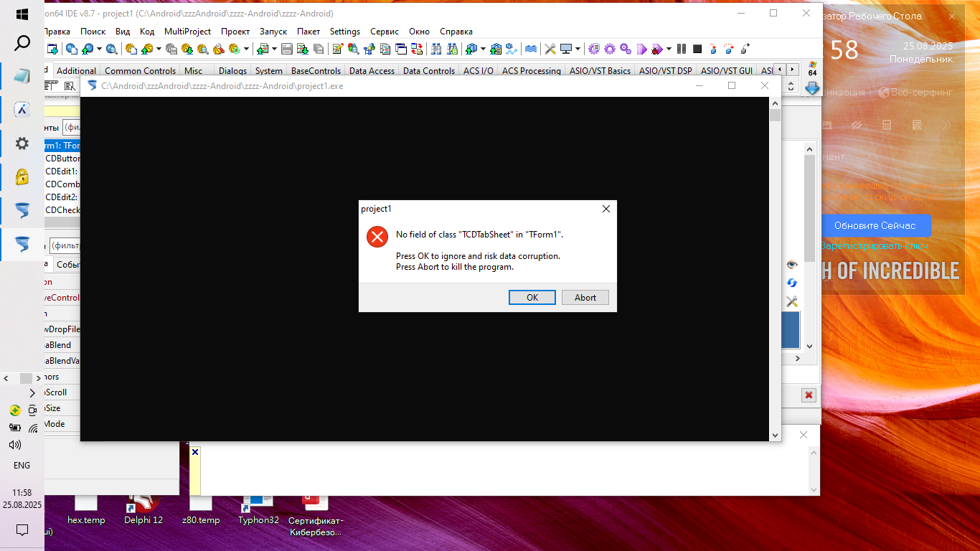The image size is (980, 551).
Task: Click the Pause button in the IDE toolbar
Action: coord(682,49)
